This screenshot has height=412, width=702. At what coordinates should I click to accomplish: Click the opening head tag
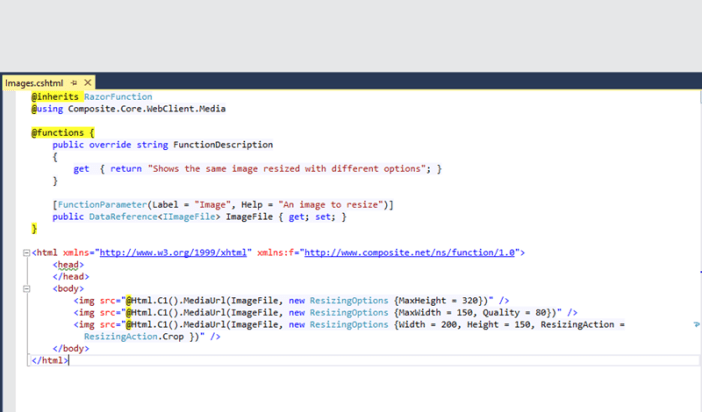pos(68,265)
